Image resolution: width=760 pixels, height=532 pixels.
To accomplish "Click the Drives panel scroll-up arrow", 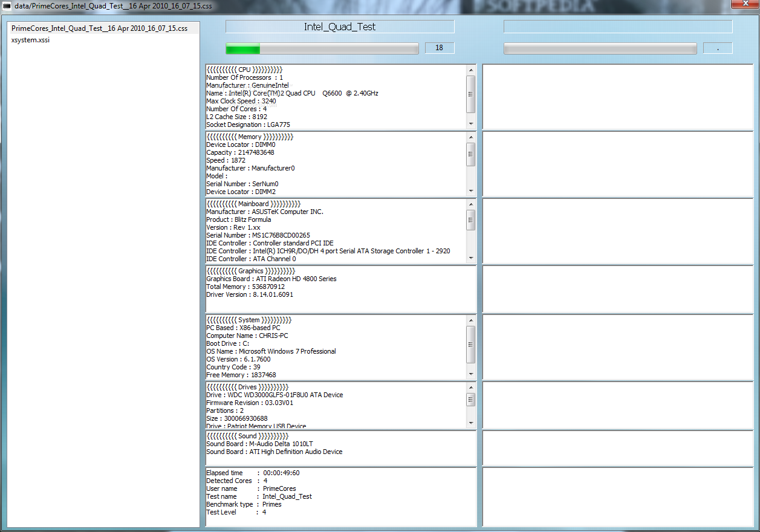I will click(x=471, y=387).
